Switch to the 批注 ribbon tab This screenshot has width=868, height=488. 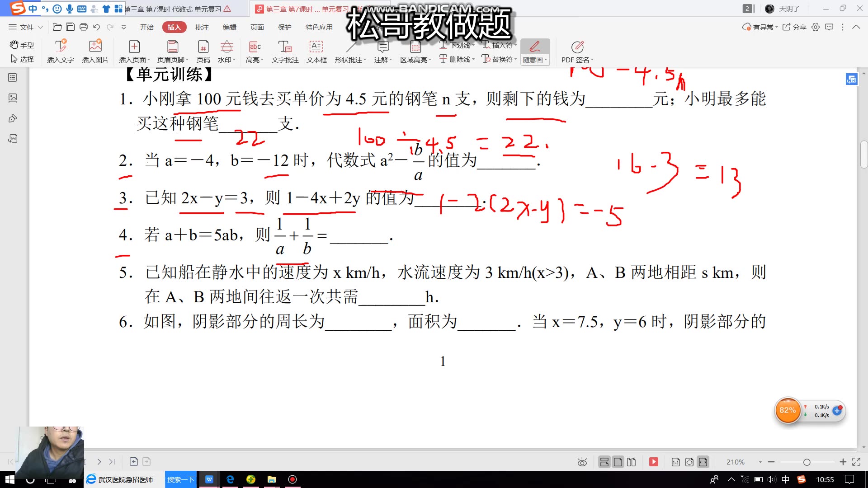tap(202, 27)
